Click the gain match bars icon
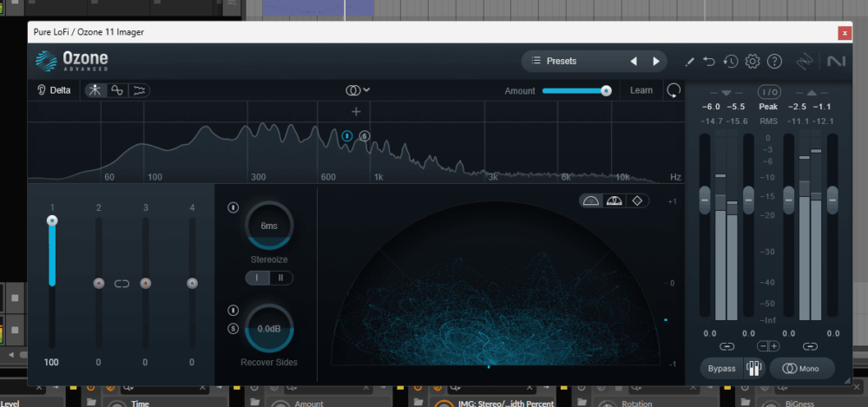868x407 pixels. (754, 369)
